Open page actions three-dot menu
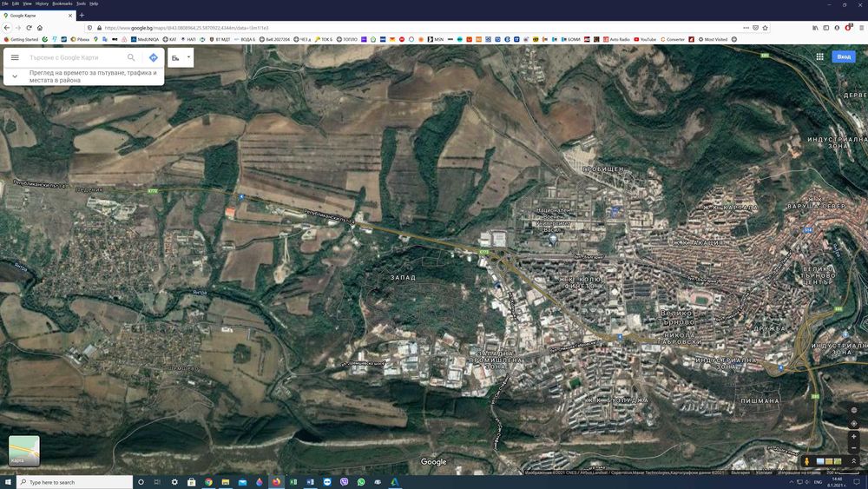The image size is (868, 489). [x=746, y=28]
